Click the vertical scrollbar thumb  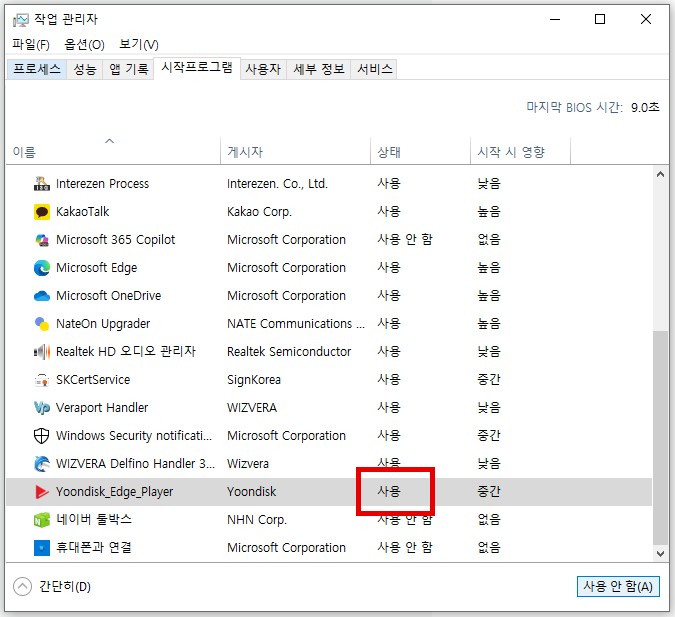pyautogui.click(x=660, y=437)
